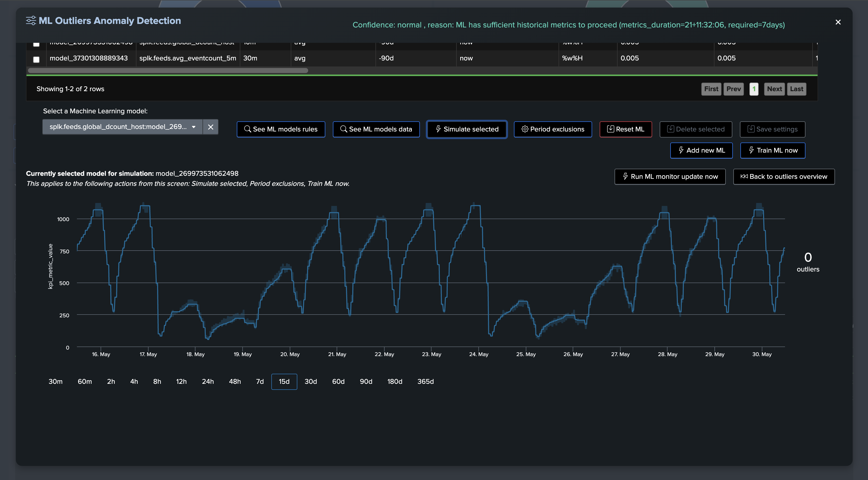The image size is (868, 480).
Task: Click page number 1 in pagination
Action: click(754, 89)
